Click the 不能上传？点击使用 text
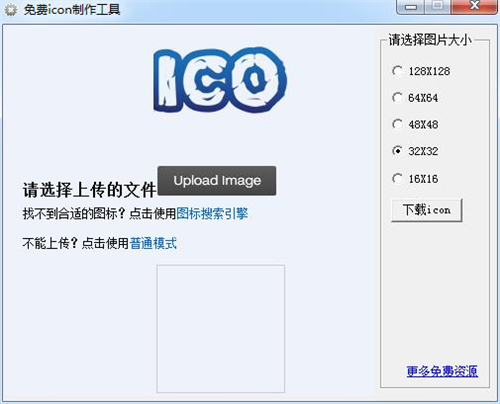Screen dimensions: 500x404 [76, 243]
